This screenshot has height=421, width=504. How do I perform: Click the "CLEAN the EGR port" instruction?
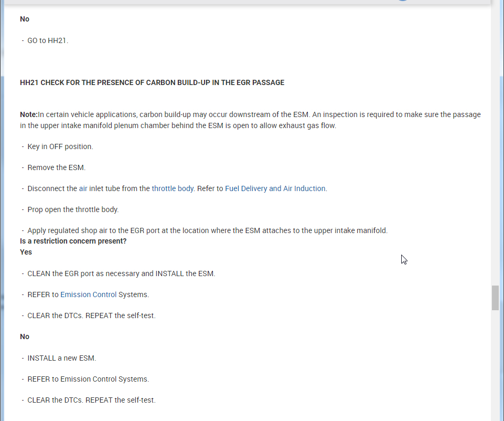pyautogui.click(x=121, y=273)
